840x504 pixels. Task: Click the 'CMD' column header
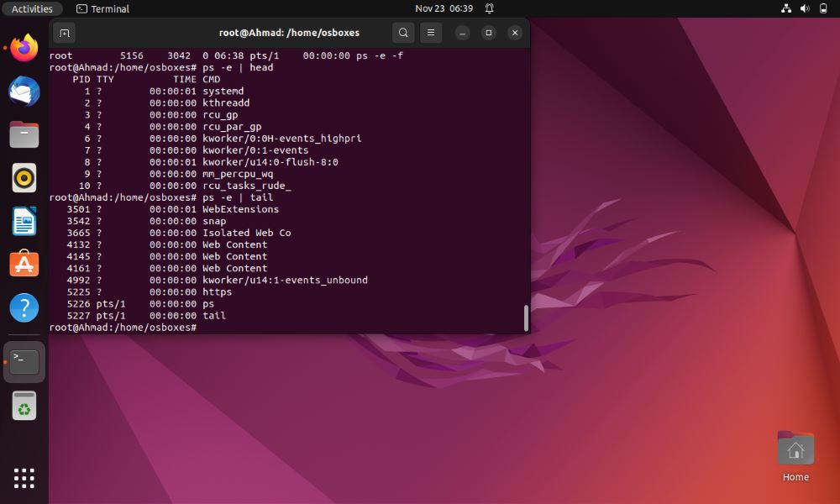click(211, 79)
